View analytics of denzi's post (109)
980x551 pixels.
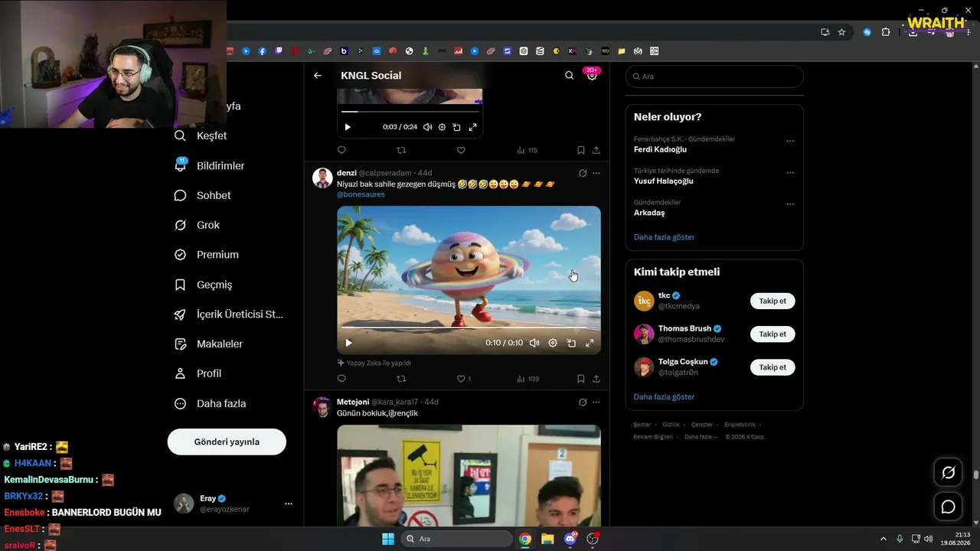528,379
